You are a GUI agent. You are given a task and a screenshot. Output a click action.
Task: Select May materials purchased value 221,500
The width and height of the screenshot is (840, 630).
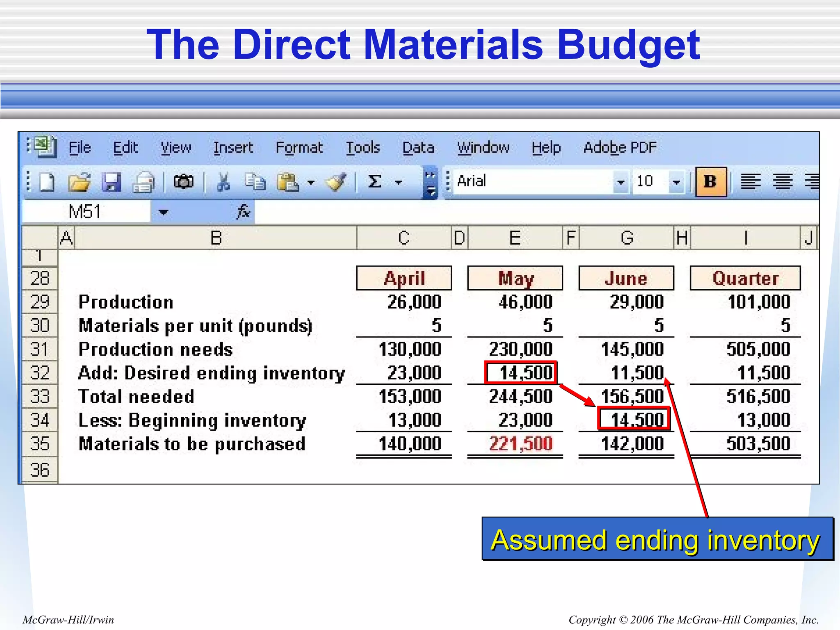tap(521, 444)
